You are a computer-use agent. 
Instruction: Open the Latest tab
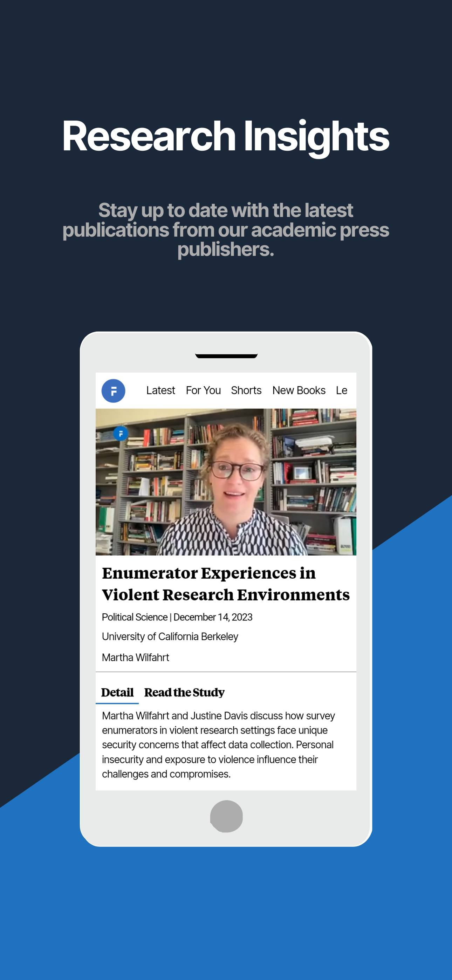pos(160,390)
